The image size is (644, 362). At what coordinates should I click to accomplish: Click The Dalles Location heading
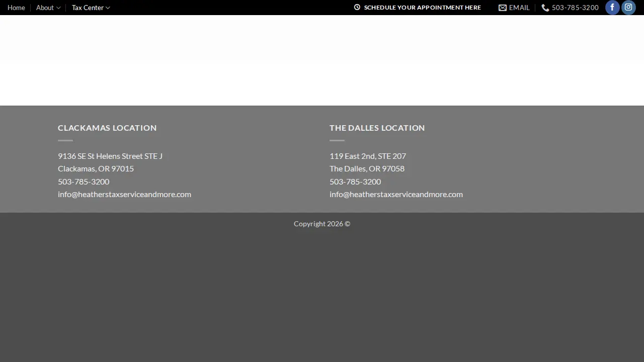tap(377, 128)
